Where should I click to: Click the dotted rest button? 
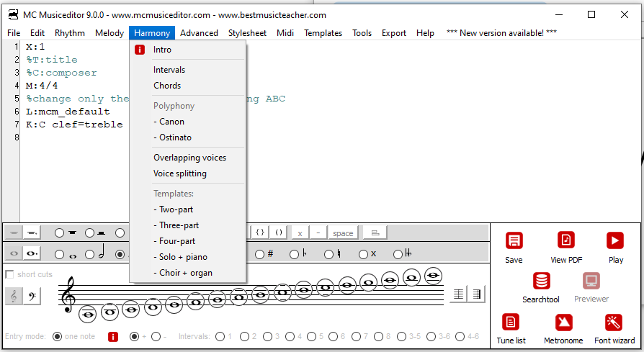point(32,233)
